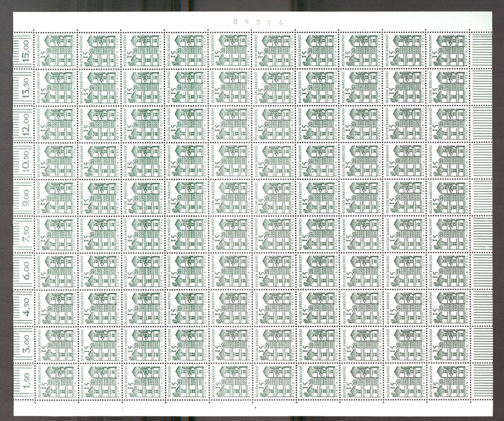
Task: Select the stamp adjacent to the 7,50 label
Action: (x=55, y=234)
